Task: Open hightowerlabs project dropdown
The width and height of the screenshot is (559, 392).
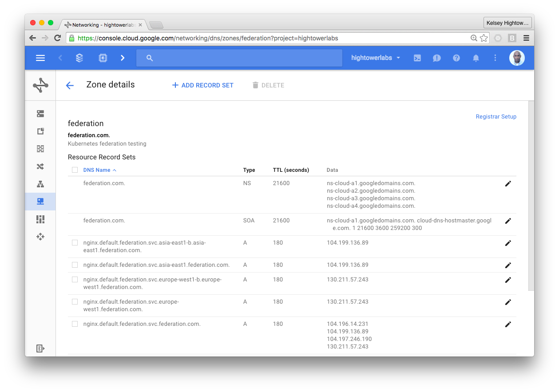Action: [376, 58]
